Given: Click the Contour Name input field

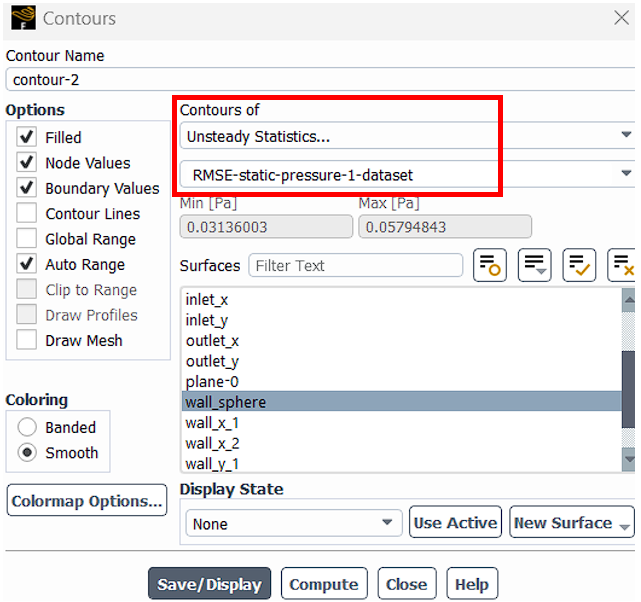Looking at the screenshot, I should tap(321, 80).
